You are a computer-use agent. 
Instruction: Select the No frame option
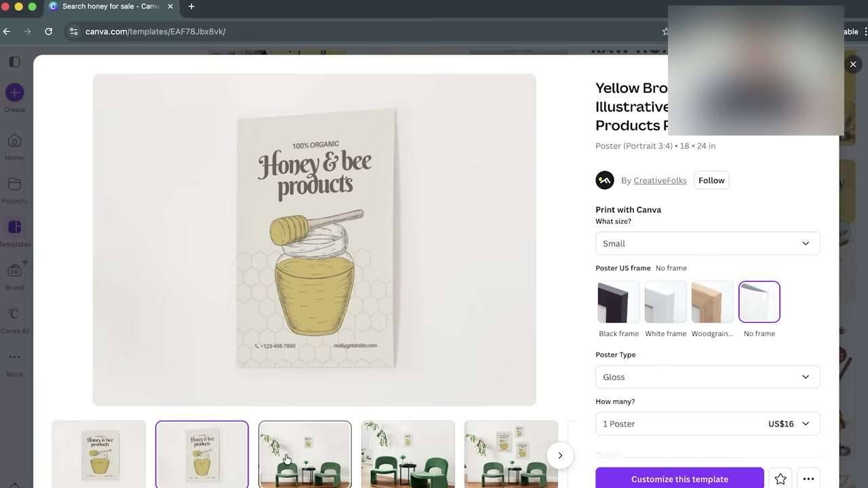coord(759,302)
